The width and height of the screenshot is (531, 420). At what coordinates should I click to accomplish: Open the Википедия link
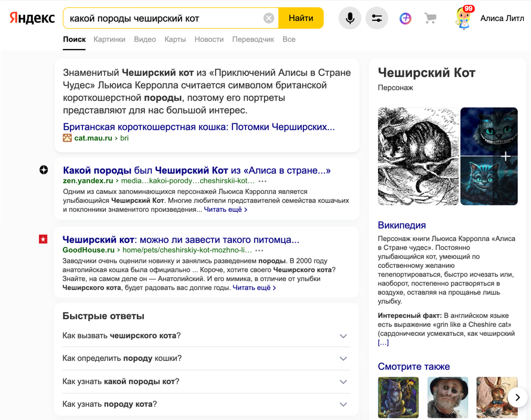(401, 225)
